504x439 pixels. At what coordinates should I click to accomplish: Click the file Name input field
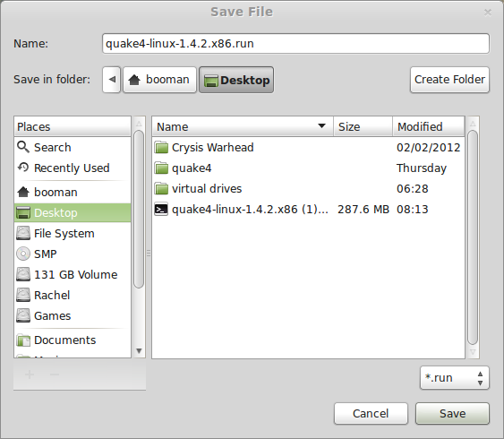click(295, 43)
